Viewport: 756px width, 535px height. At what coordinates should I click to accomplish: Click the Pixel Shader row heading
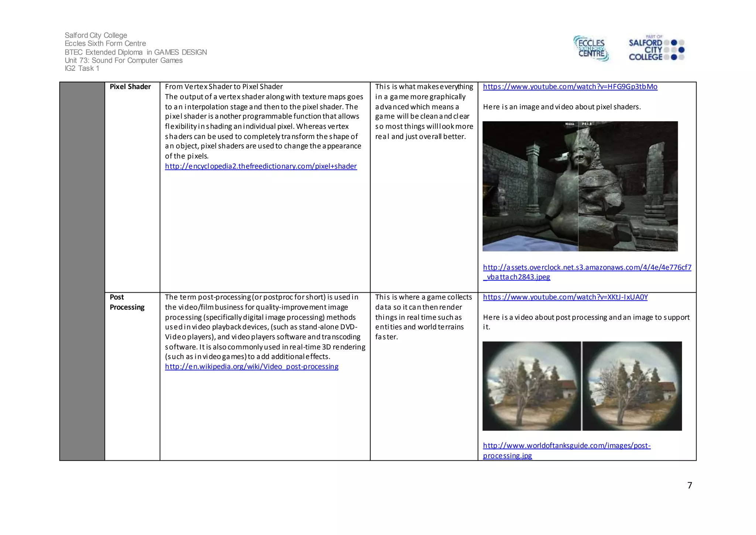click(130, 87)
